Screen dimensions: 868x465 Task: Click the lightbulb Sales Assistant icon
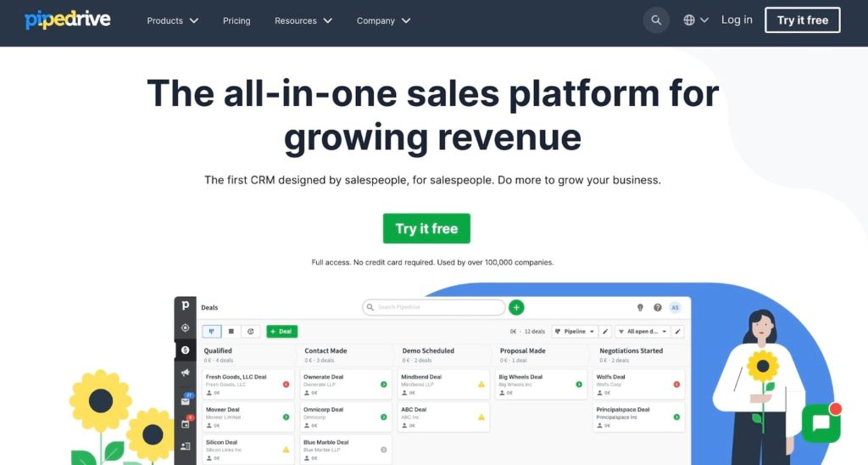click(640, 307)
